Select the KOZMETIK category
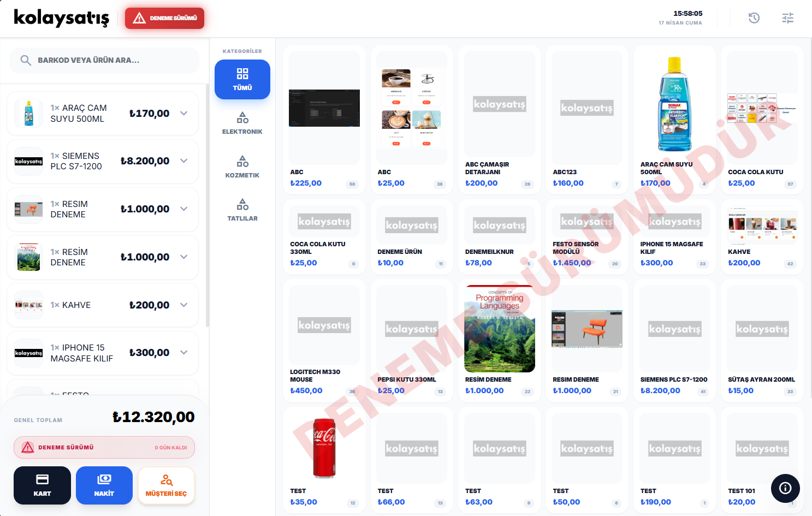812x516 pixels. coord(242,167)
